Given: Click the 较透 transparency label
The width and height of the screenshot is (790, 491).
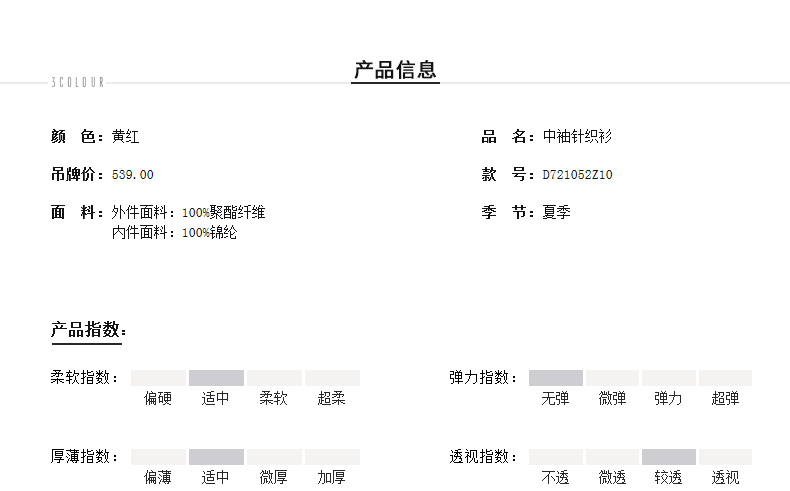Looking at the screenshot, I should [x=668, y=477].
